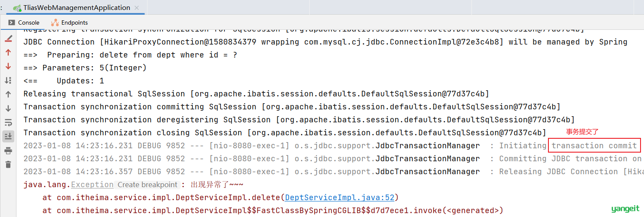Switch to the Console tab
Screen dimensions: 644x217
[24, 22]
